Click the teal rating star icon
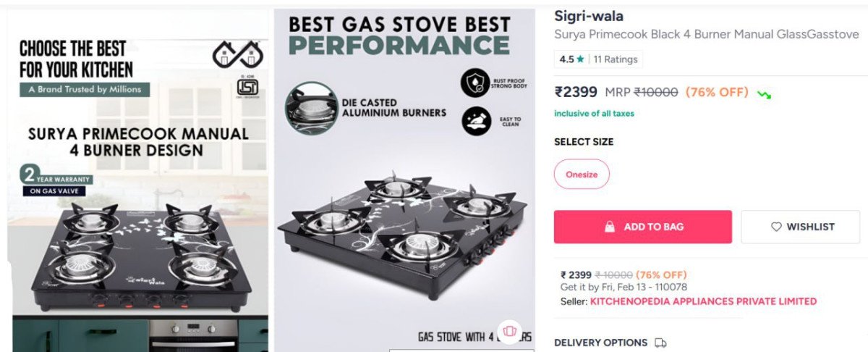Screen dimensions: 868x352 pos(580,59)
